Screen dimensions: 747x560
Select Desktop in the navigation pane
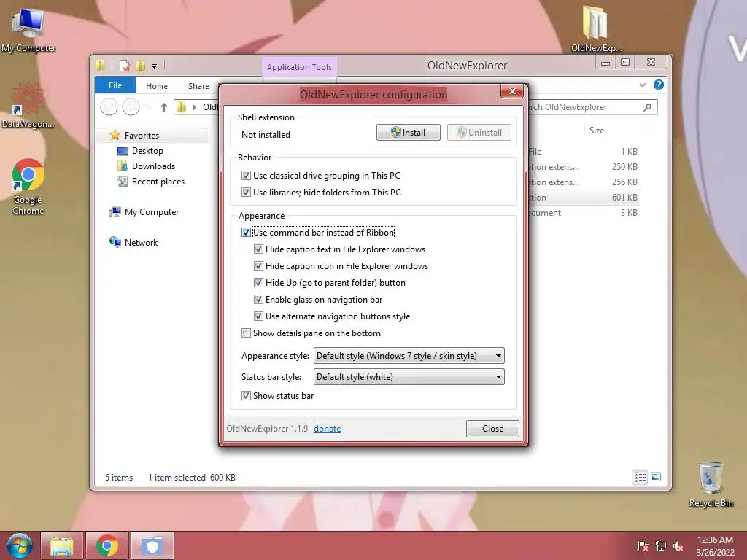147,151
